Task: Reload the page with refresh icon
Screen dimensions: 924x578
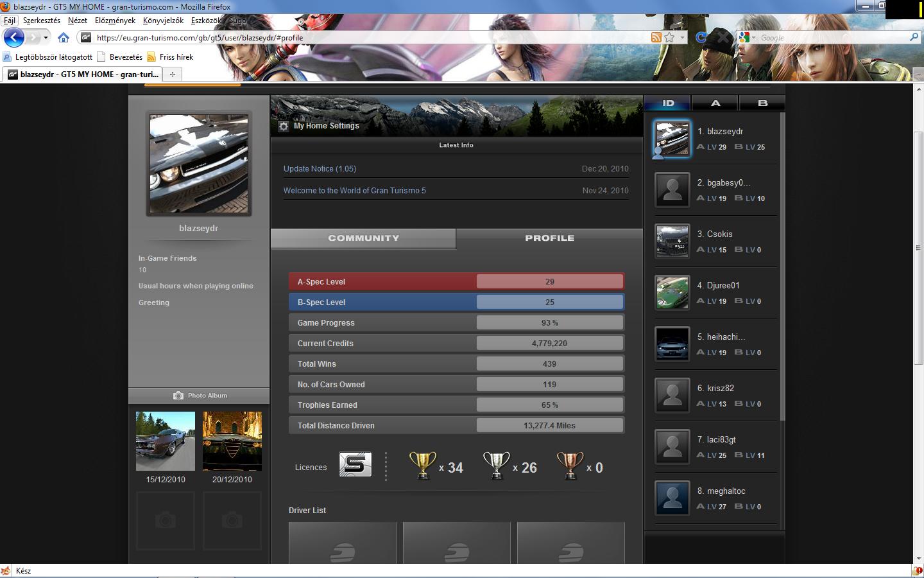Action: tap(701, 37)
